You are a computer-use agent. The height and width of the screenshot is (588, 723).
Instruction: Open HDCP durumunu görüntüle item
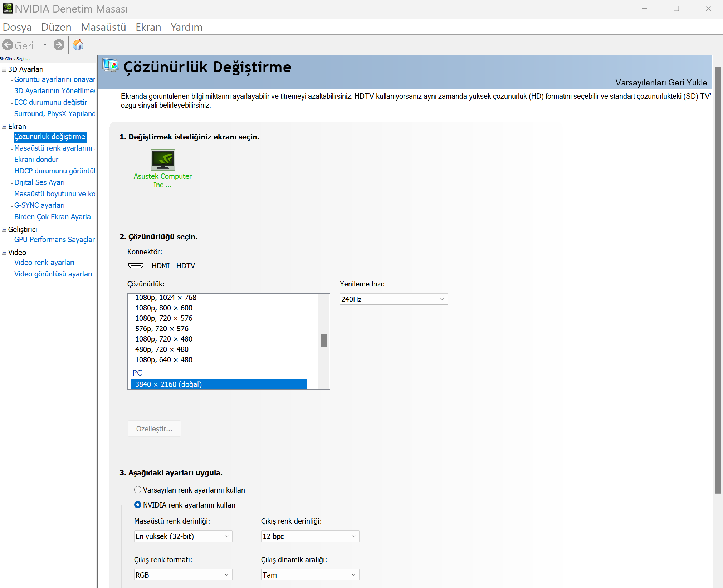point(55,171)
